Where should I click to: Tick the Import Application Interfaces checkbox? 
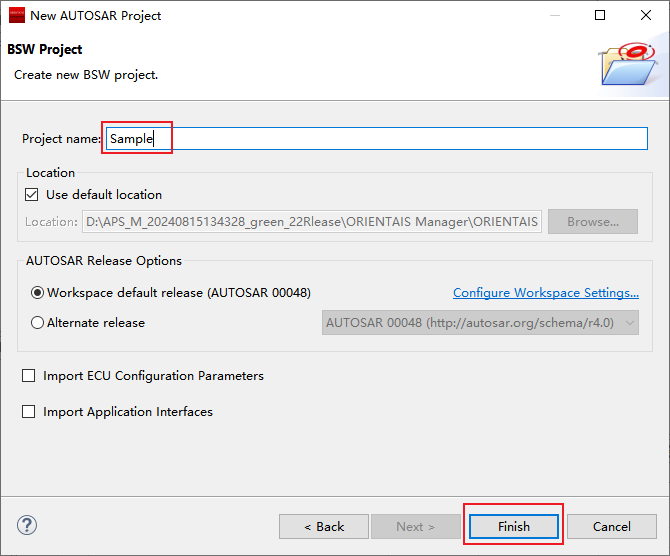(x=29, y=412)
